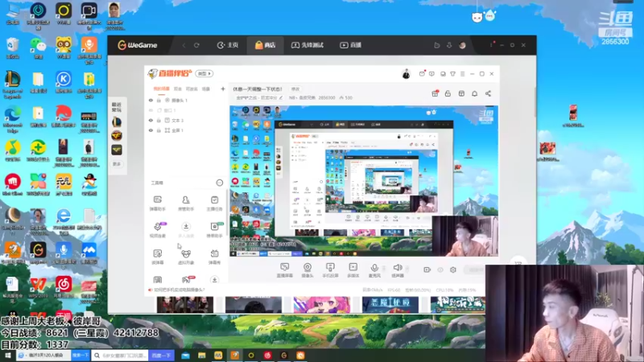The image size is (644, 362).
Task: Click share icon above preview
Action: pyautogui.click(x=488, y=93)
